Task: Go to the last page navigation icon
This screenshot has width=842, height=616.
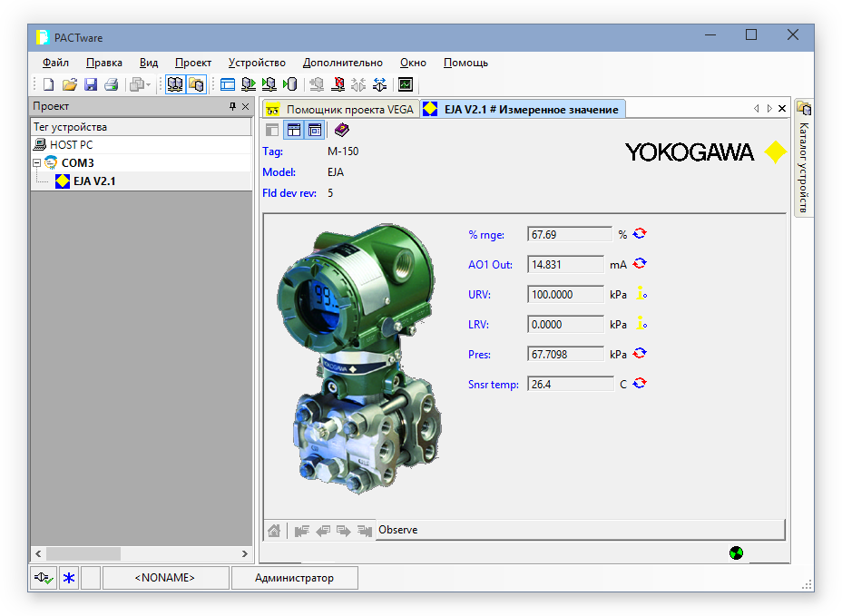Action: pyautogui.click(x=365, y=531)
